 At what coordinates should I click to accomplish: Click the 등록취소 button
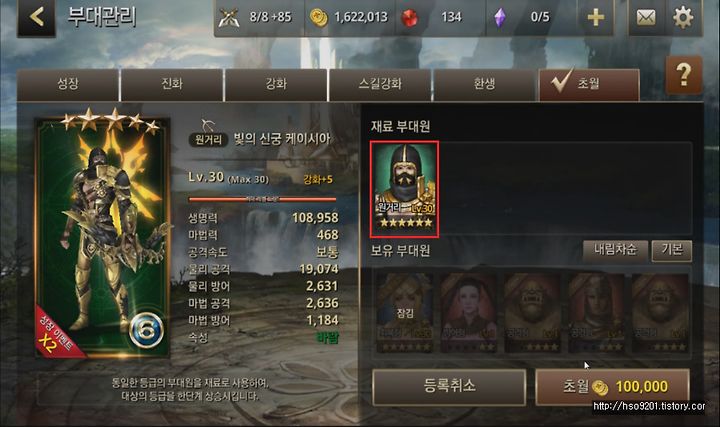(449, 387)
